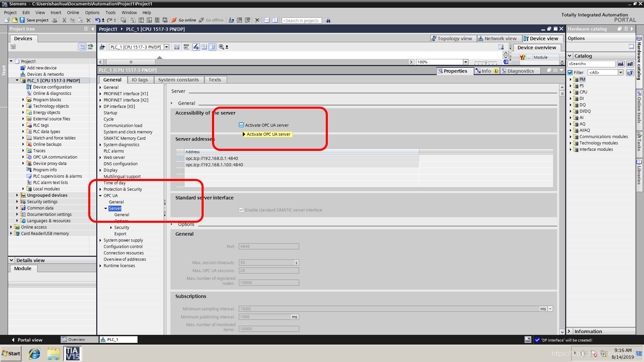The width and height of the screenshot is (644, 362).
Task: Split the editor space horizontally
Action: pos(267,20)
